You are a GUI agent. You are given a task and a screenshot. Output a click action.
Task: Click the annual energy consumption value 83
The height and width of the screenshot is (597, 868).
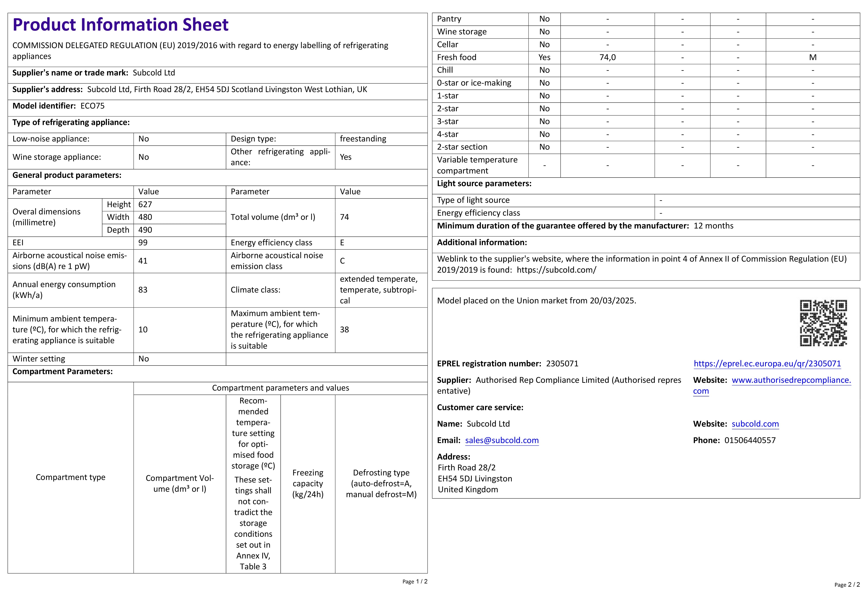pos(143,290)
